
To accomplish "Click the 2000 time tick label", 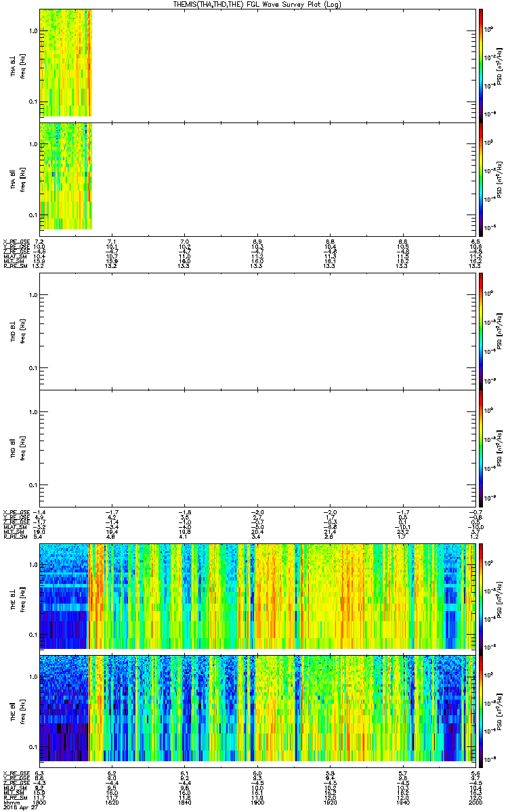I will (475, 802).
